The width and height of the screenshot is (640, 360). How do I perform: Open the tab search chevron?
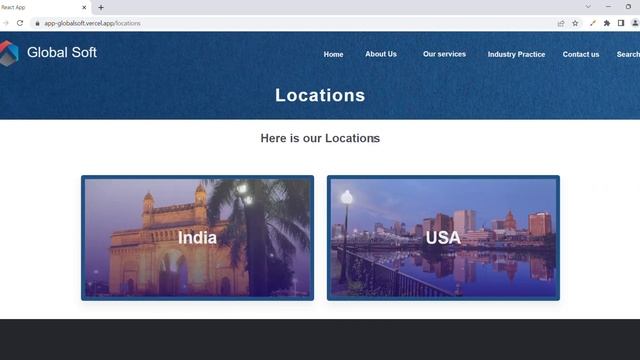pos(588,7)
